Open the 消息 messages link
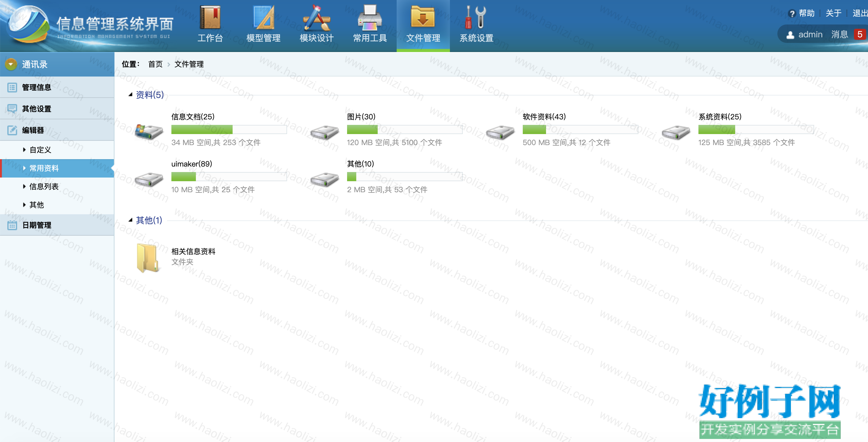This screenshot has height=442, width=868. click(x=840, y=34)
